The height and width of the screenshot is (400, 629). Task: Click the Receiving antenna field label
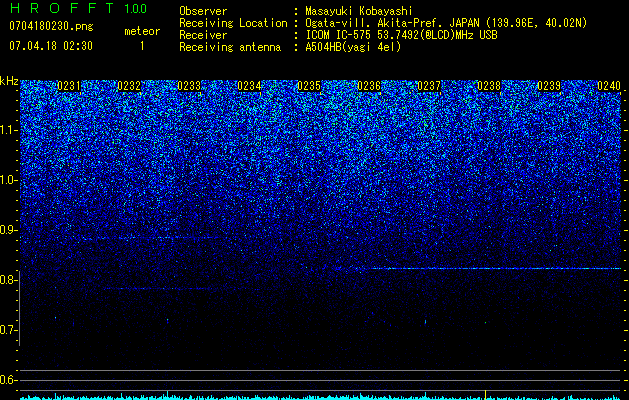pos(230,47)
